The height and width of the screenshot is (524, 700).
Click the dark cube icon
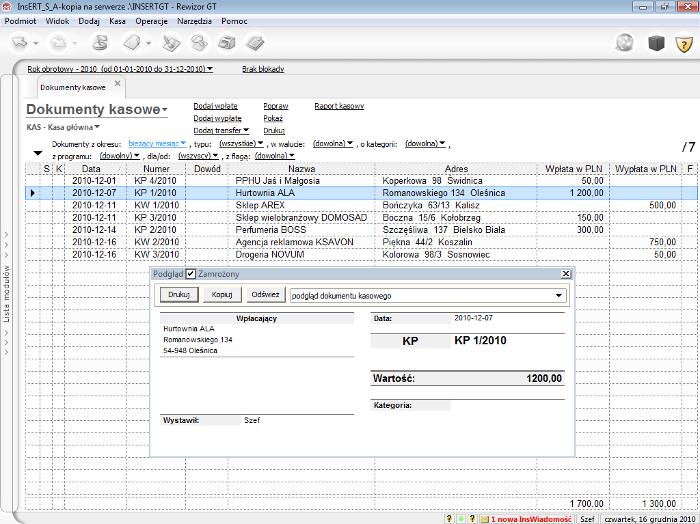(656, 43)
